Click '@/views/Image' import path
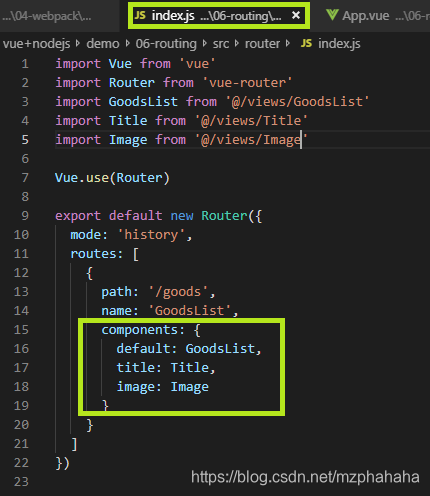The height and width of the screenshot is (496, 430). (x=251, y=140)
